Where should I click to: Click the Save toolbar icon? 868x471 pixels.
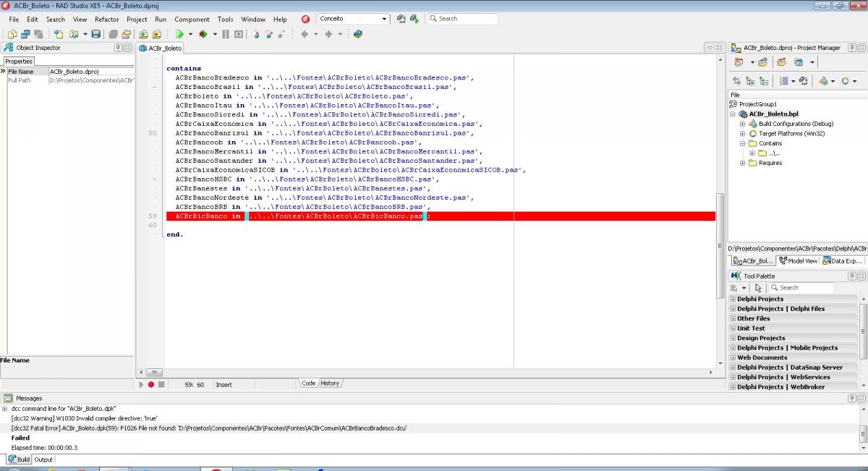tap(95, 34)
